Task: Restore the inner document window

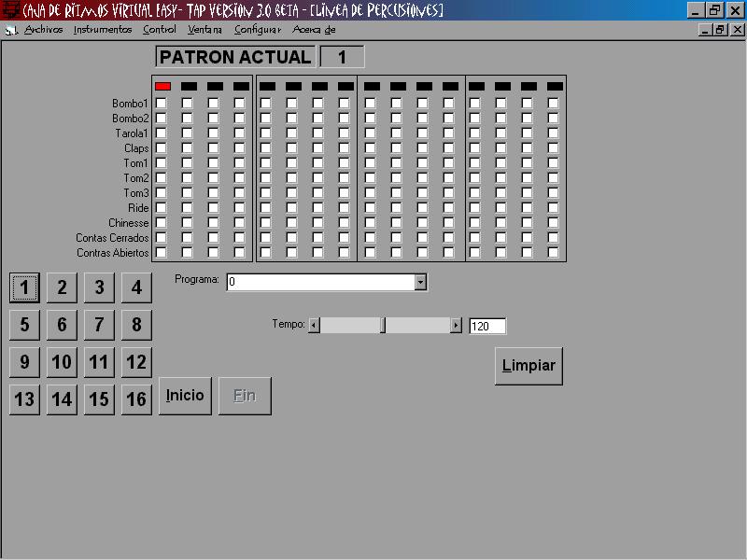Action: 720,30
